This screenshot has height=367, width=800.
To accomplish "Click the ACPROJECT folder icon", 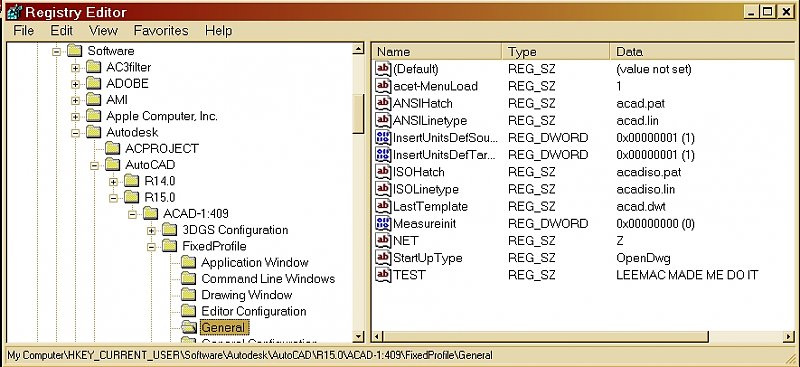I will click(x=112, y=149).
